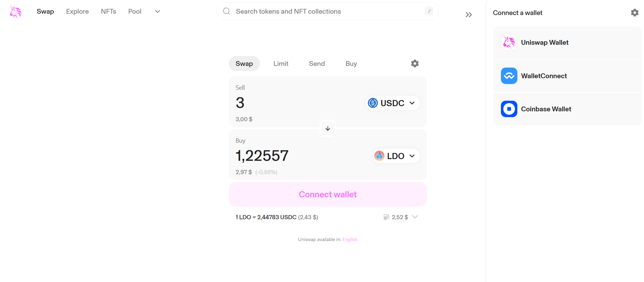Switch to the Send tab

tap(317, 64)
